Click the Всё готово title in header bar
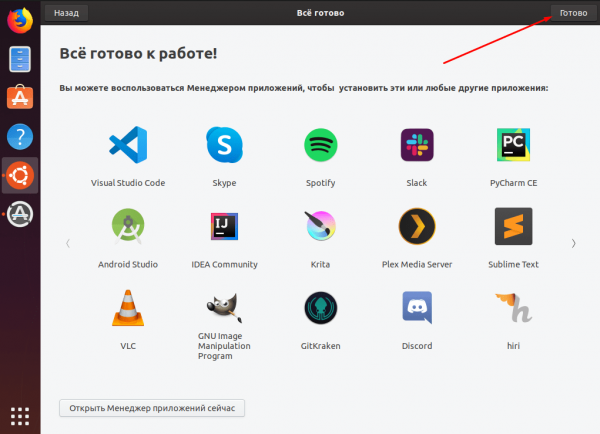This screenshot has height=434, width=600. 321,13
